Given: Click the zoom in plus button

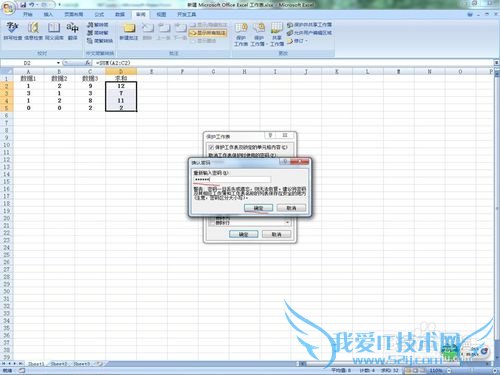Looking at the screenshot, I should pyautogui.click(x=495, y=371).
